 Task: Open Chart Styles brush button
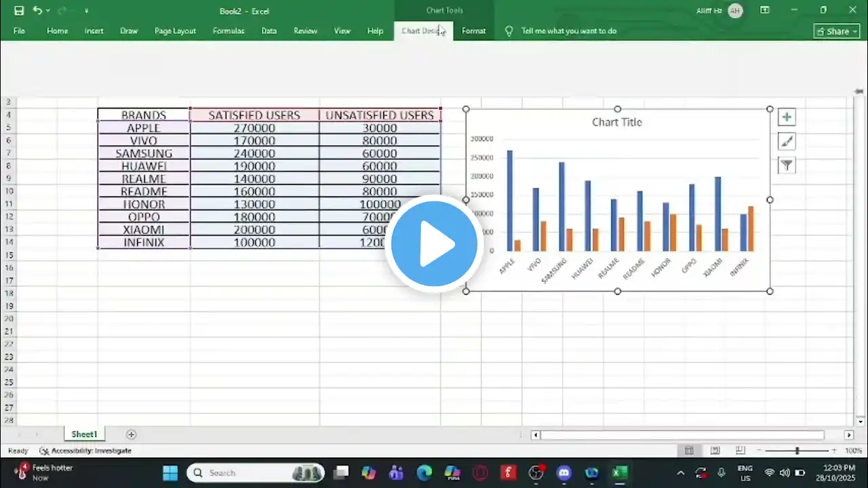tap(787, 142)
